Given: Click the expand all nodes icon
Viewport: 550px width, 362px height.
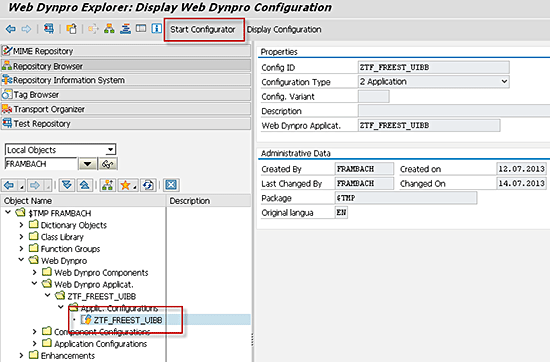Looking at the screenshot, I should [x=67, y=185].
